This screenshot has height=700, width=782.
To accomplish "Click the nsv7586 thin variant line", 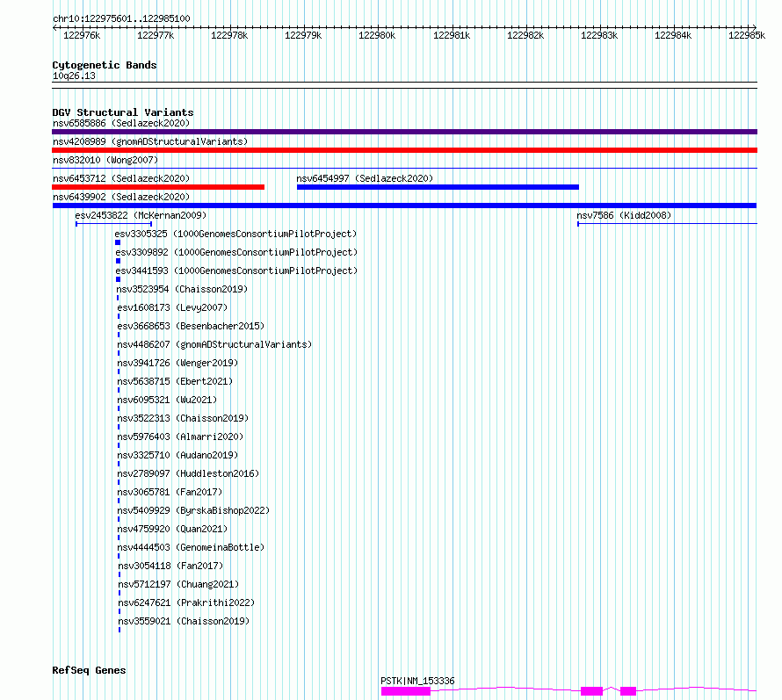I will [x=667, y=224].
